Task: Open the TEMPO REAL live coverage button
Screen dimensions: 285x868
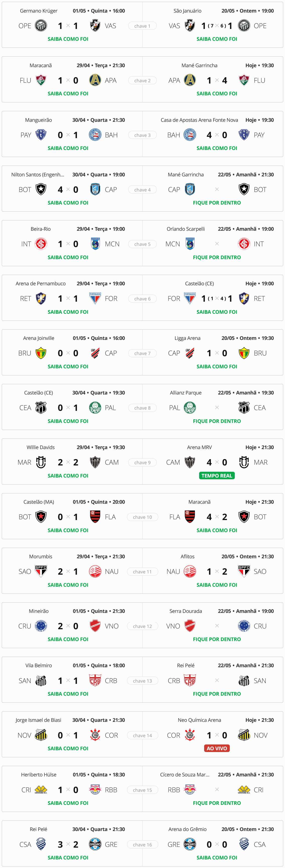Action: click(217, 476)
